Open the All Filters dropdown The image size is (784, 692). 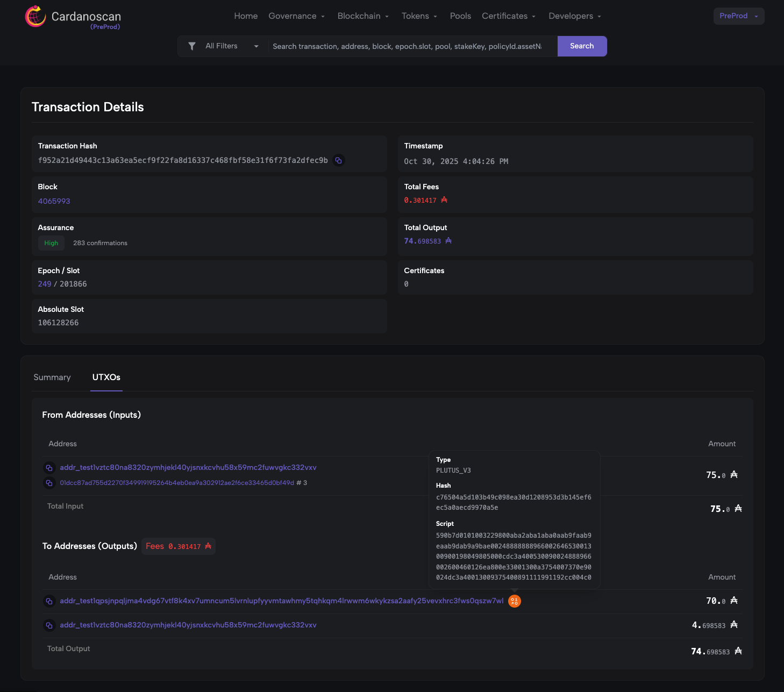[x=231, y=46]
